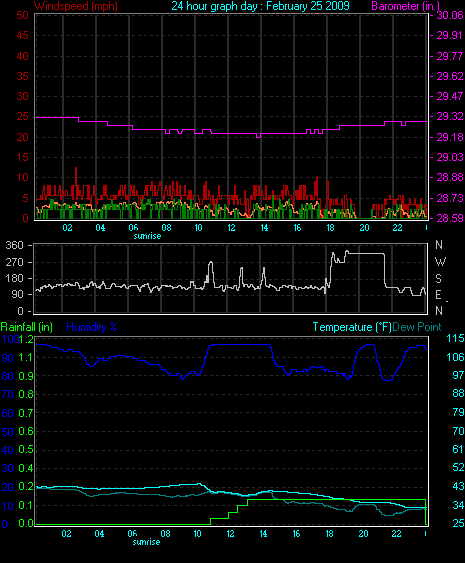Click the W compass direction label
The height and width of the screenshot is (563, 465).
440,262
